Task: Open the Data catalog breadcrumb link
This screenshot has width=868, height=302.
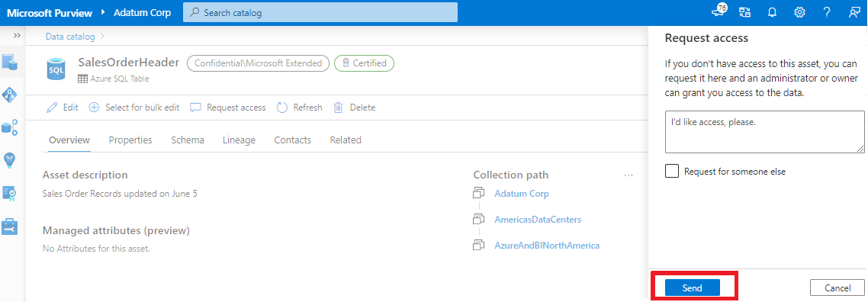Action: coord(69,37)
